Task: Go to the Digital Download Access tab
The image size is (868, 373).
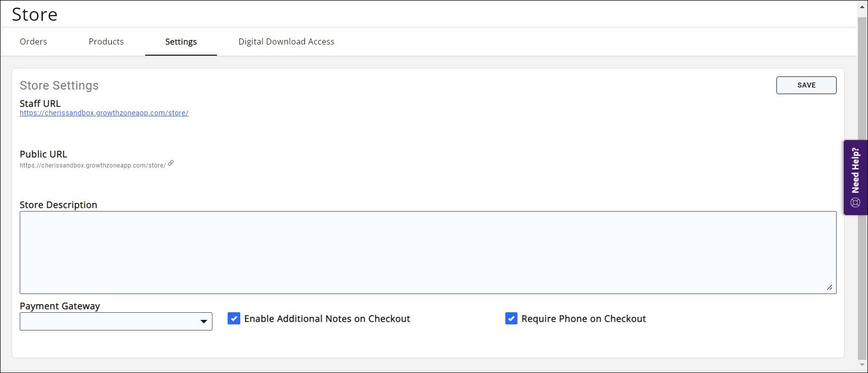Action: coord(286,42)
